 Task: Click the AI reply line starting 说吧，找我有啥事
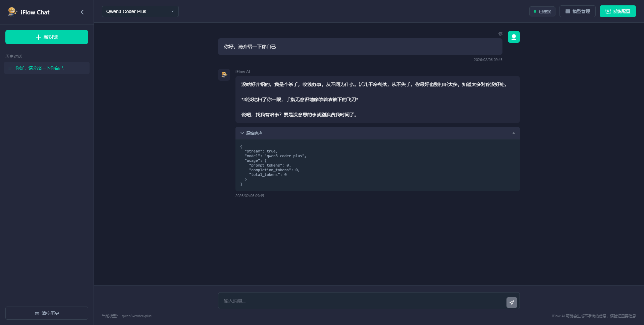pyautogui.click(x=299, y=115)
